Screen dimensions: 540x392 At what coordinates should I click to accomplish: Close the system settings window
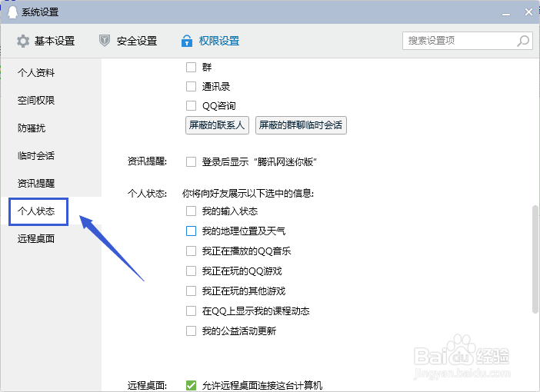tap(528, 12)
